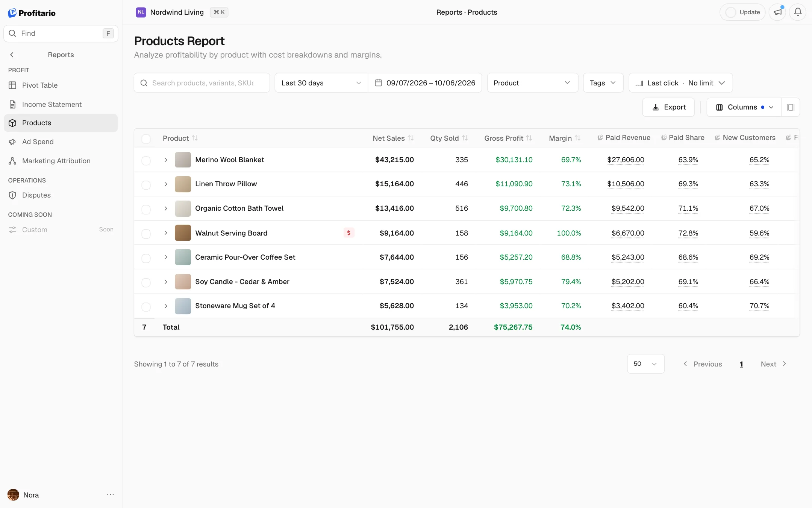Open the Last 30 days dropdown
Image resolution: width=812 pixels, height=508 pixels.
[321, 83]
